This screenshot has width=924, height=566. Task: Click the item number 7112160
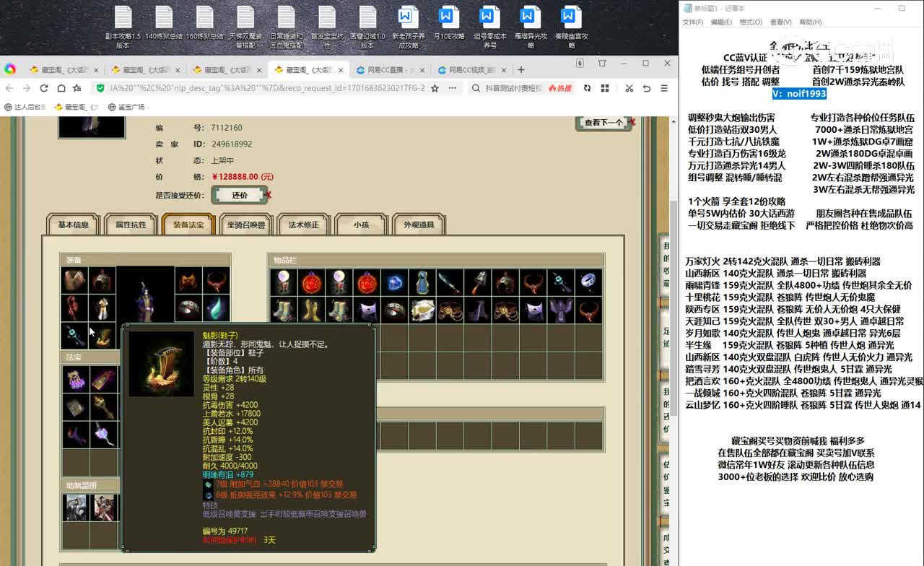tap(227, 128)
